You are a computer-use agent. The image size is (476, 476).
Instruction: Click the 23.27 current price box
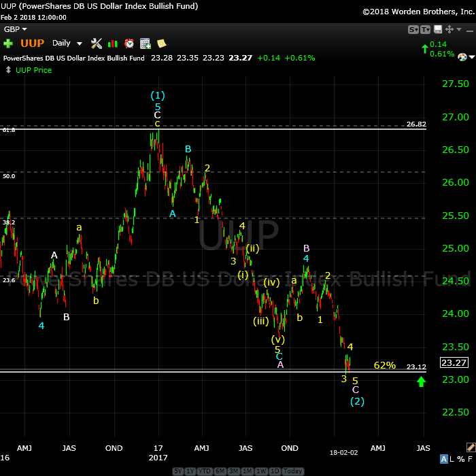pyautogui.click(x=454, y=362)
